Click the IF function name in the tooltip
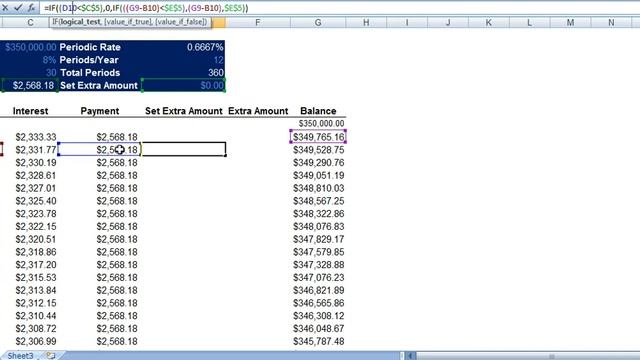This screenshot has width=640, height=360. 56,22
